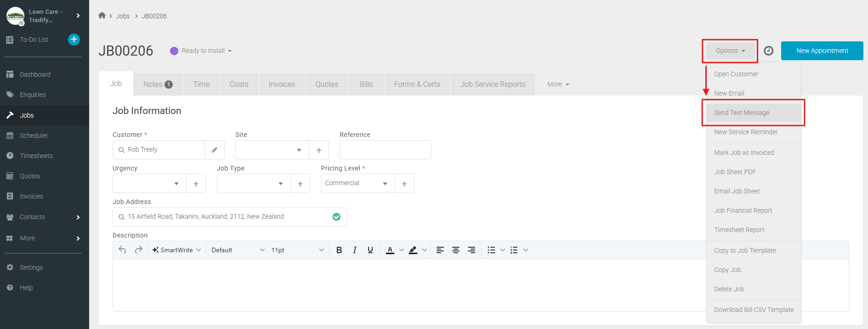Screen dimensions: 868x329
Task: Apply italic formatting in Description toolbar
Action: (x=355, y=250)
